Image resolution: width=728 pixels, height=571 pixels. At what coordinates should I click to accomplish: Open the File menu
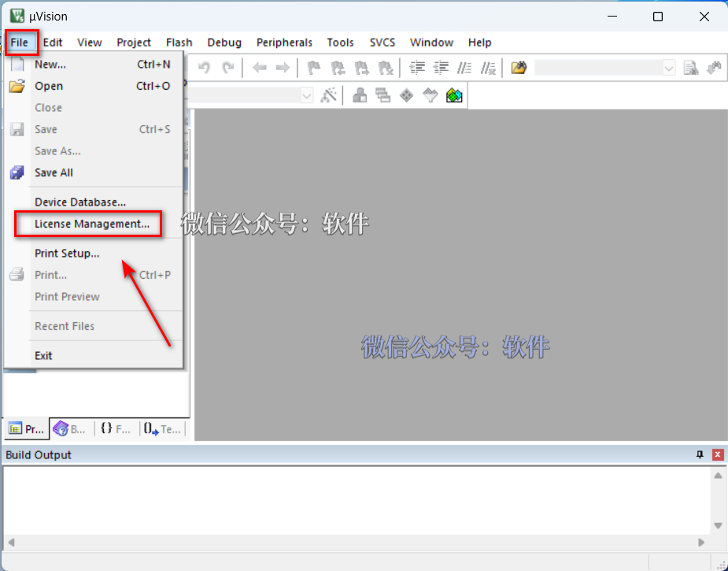pos(20,43)
